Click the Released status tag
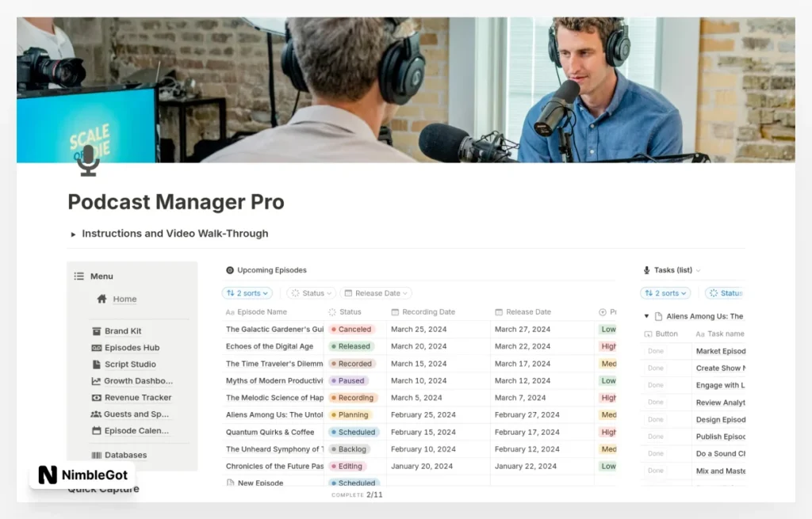This screenshot has width=812, height=519. click(351, 346)
